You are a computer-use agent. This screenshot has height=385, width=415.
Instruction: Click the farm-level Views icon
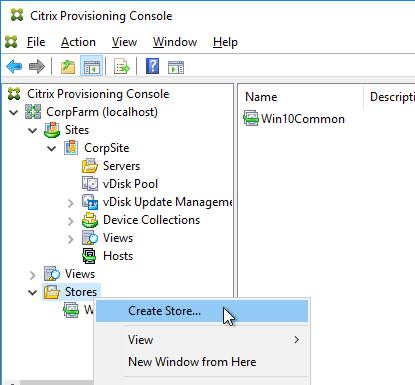[x=52, y=274]
